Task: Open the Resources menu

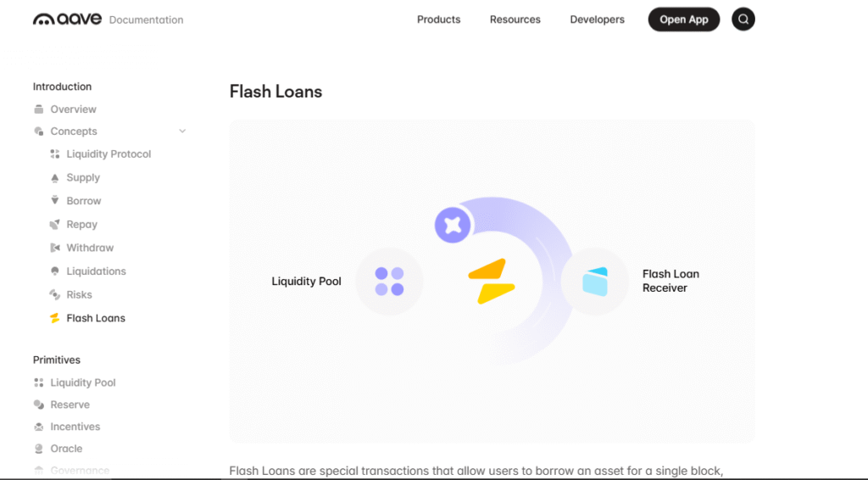Action: point(515,20)
